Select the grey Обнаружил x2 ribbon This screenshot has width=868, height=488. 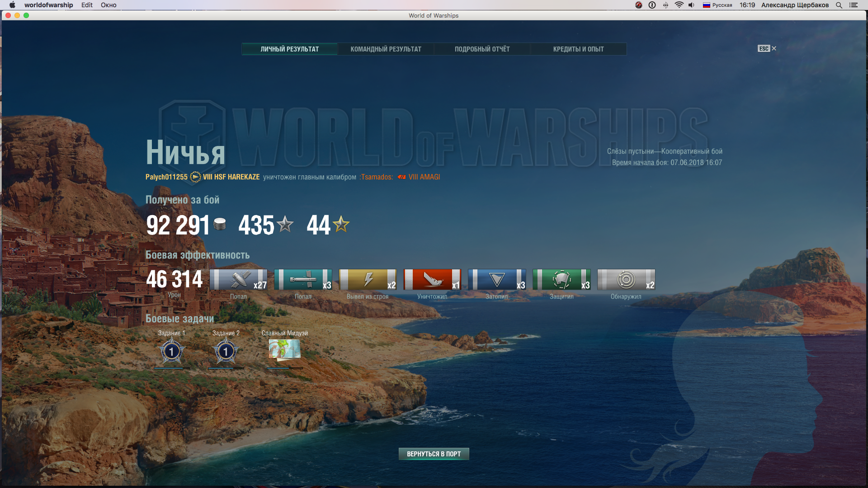[626, 280]
